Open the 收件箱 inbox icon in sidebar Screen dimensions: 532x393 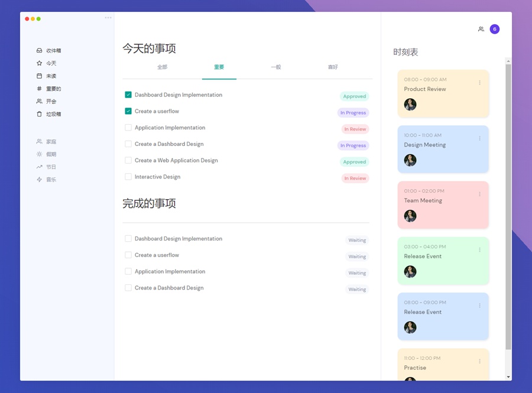[x=39, y=51]
